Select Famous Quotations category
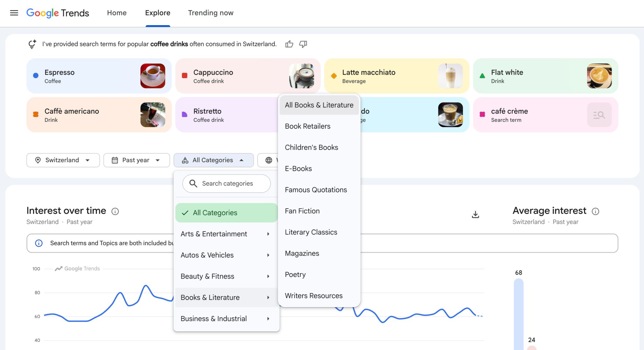This screenshot has height=350, width=644. click(319, 190)
